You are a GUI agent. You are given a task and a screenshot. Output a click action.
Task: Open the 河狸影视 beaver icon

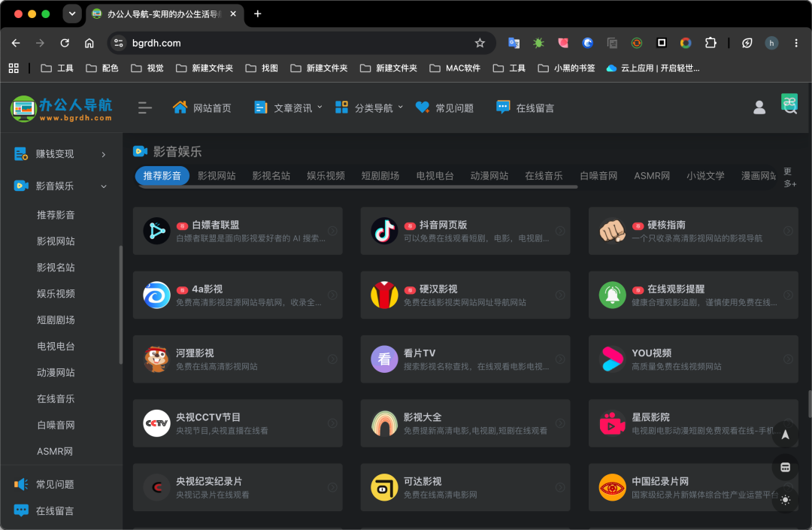(x=156, y=359)
